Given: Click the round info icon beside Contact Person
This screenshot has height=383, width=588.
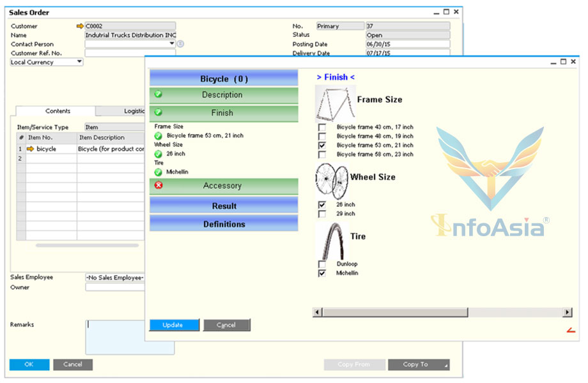Looking at the screenshot, I should point(180,44).
